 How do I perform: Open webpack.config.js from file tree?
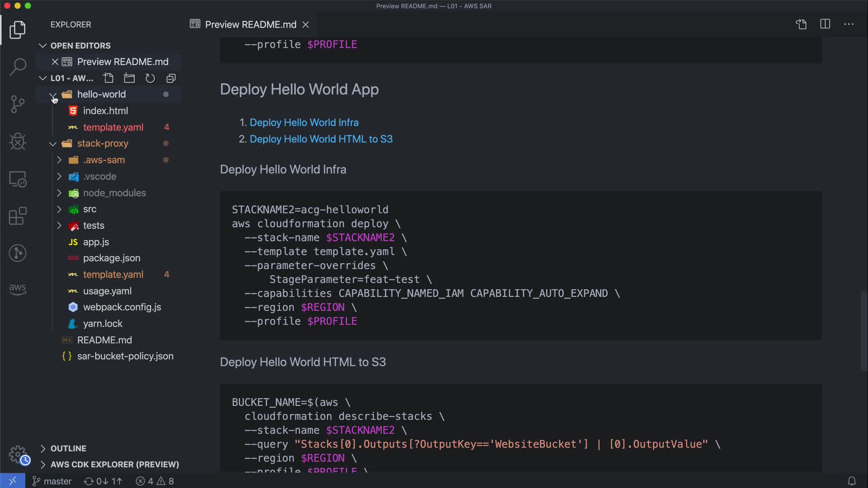pyautogui.click(x=122, y=307)
